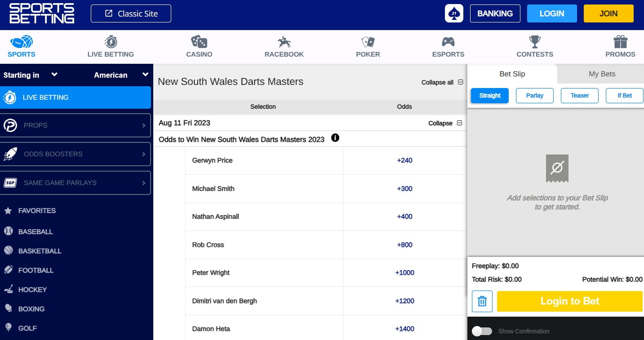Select Michael Smith +300 odds
The image size is (644, 340).
[404, 189]
